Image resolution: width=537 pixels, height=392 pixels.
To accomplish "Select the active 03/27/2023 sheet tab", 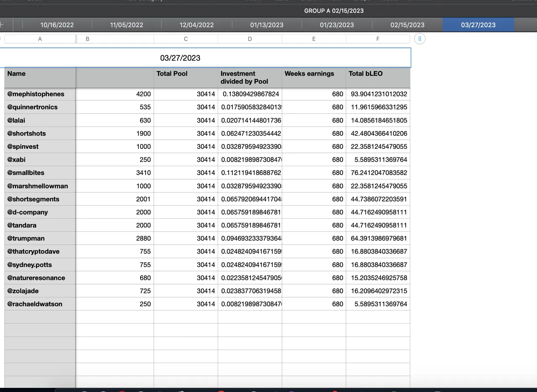I will 478,25.
